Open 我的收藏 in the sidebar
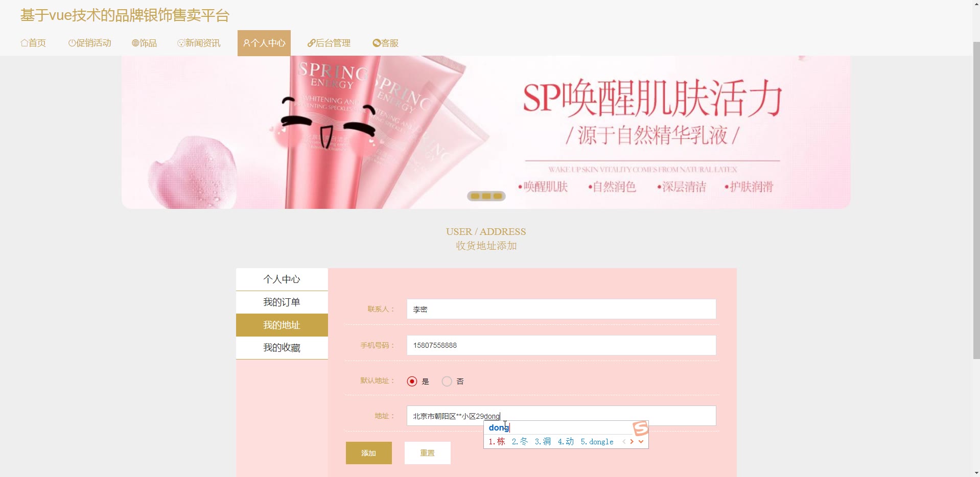This screenshot has width=980, height=477. pyautogui.click(x=282, y=348)
